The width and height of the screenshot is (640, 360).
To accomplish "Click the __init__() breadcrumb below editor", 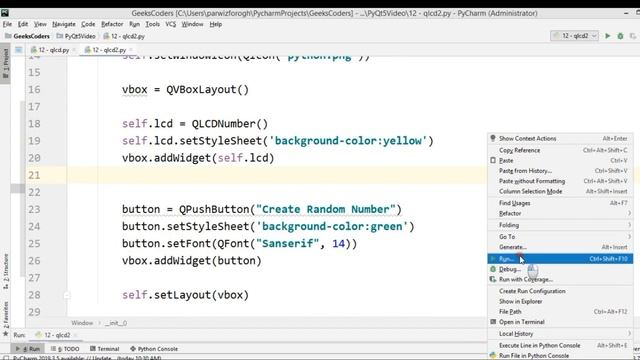I will tap(116, 323).
